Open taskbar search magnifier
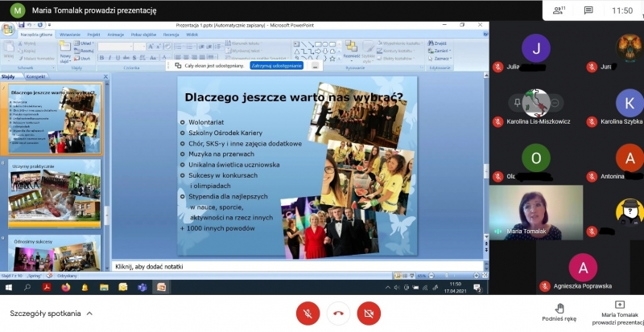 27,288
